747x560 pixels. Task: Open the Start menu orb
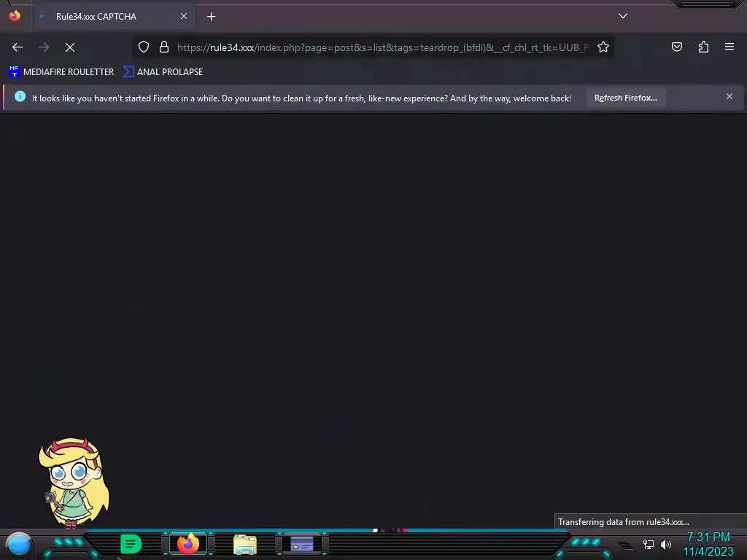click(x=19, y=544)
